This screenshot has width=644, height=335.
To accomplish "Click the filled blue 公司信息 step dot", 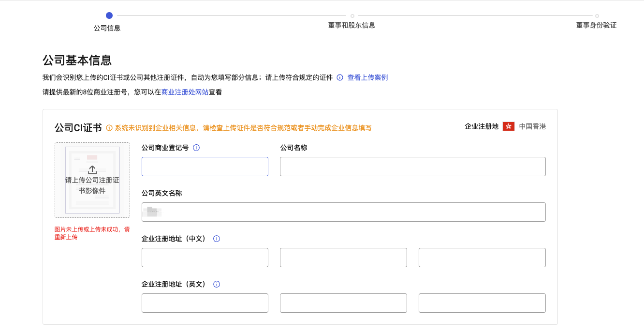I will coord(109,15).
